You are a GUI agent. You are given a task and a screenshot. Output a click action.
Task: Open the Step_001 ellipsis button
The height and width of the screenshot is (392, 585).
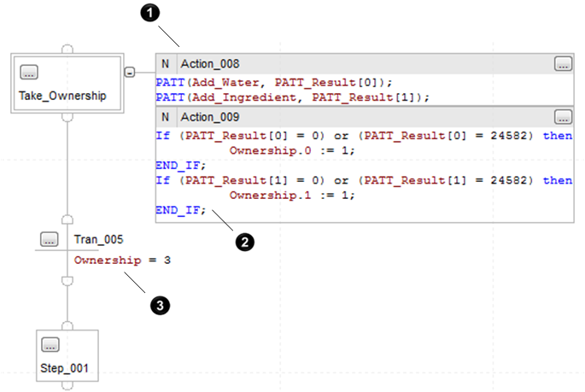tap(50, 346)
